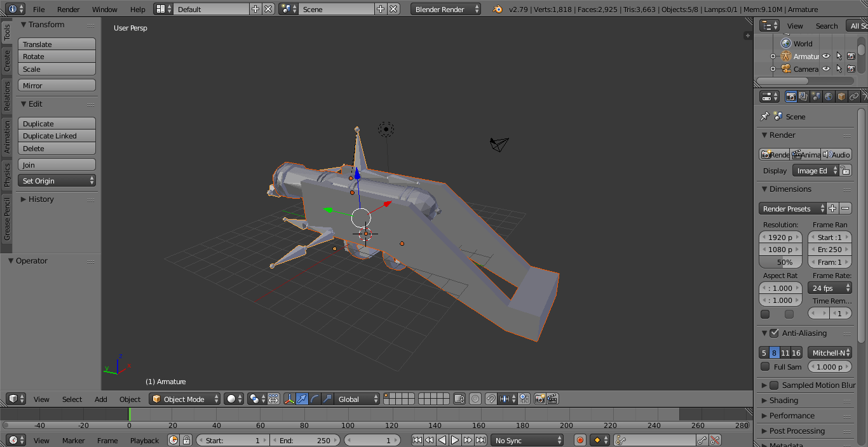The height and width of the screenshot is (447, 868).
Task: Set anti-aliasing samples to 16
Action: 796,352
